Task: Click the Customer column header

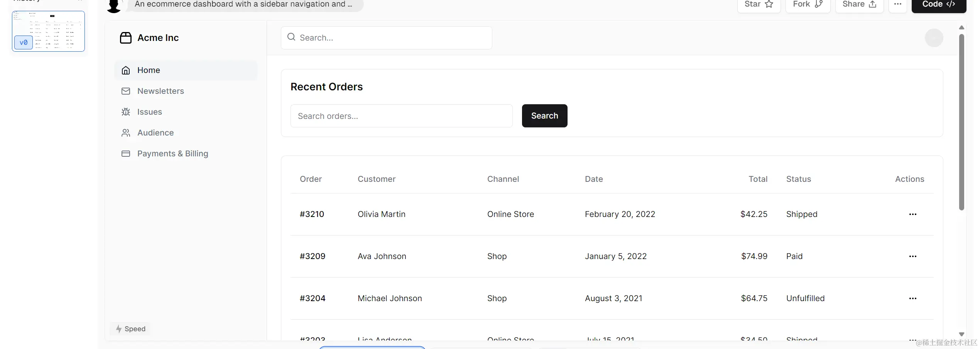Action: pyautogui.click(x=377, y=179)
